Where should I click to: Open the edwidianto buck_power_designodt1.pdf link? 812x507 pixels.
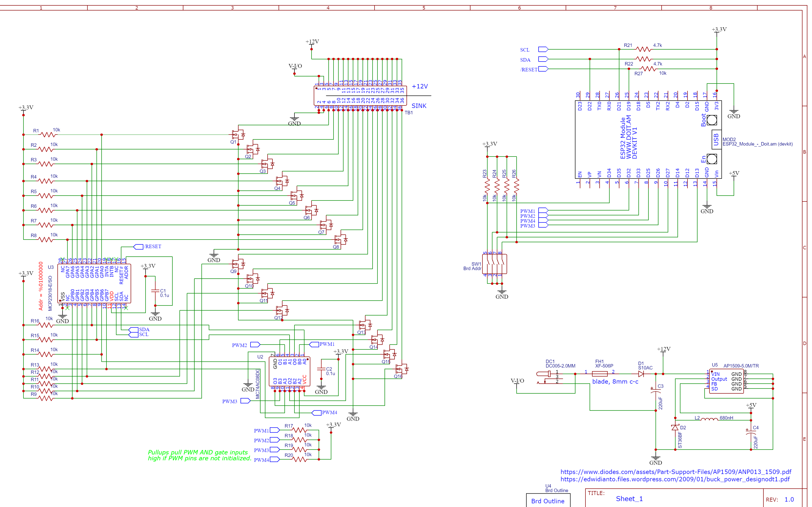click(675, 479)
